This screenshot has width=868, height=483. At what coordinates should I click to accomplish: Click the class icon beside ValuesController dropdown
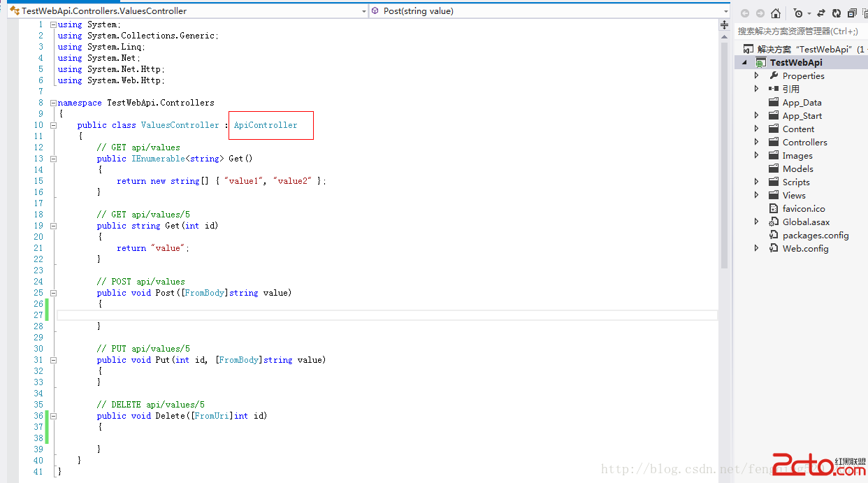pos(14,11)
